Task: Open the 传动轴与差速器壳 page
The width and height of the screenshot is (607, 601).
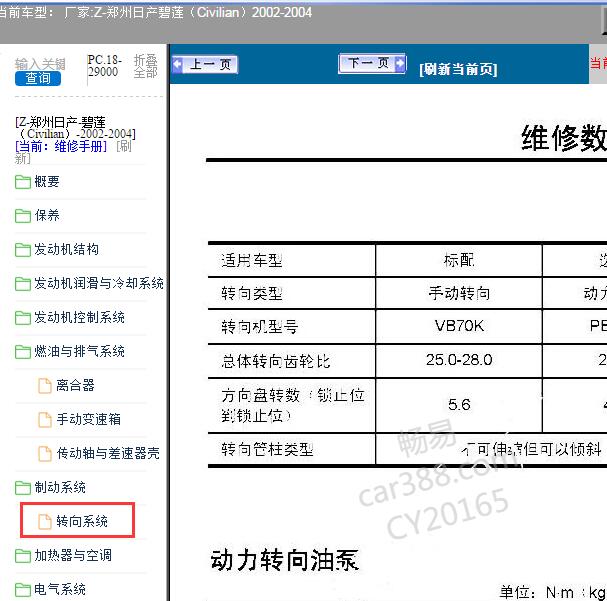Action: tap(108, 453)
